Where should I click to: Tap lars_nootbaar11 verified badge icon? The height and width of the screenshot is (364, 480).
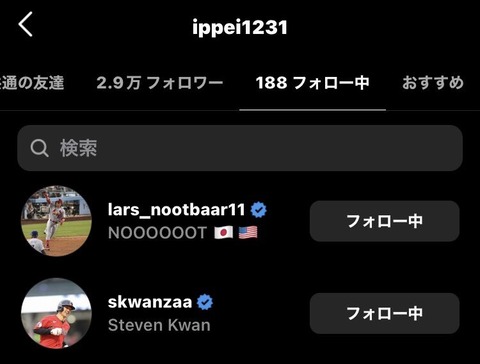click(x=259, y=210)
